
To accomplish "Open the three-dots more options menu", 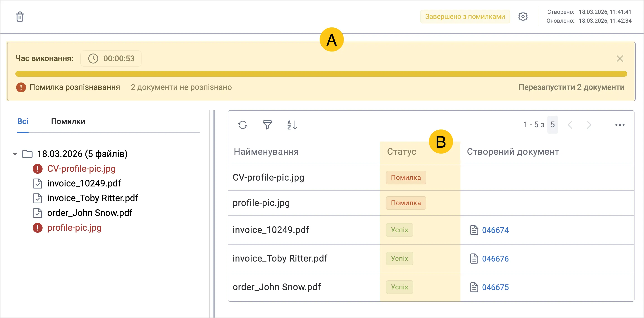I will point(620,125).
